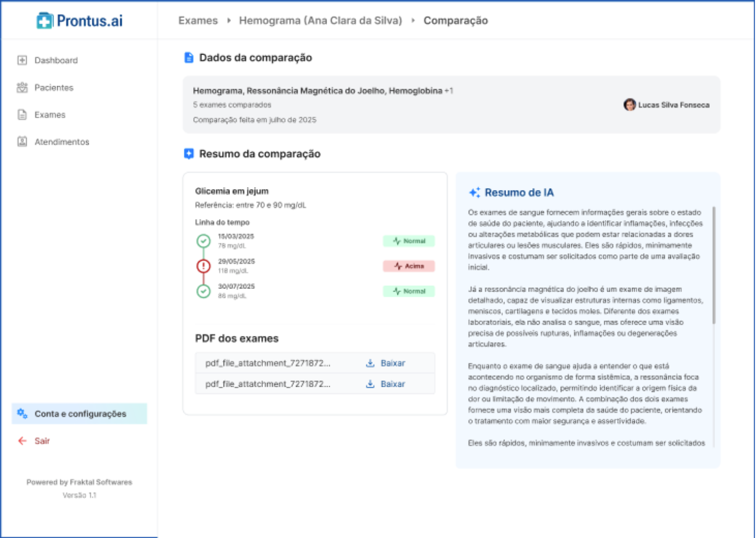Click the +1 more exams indicator
The image size is (756, 538).
(x=449, y=91)
